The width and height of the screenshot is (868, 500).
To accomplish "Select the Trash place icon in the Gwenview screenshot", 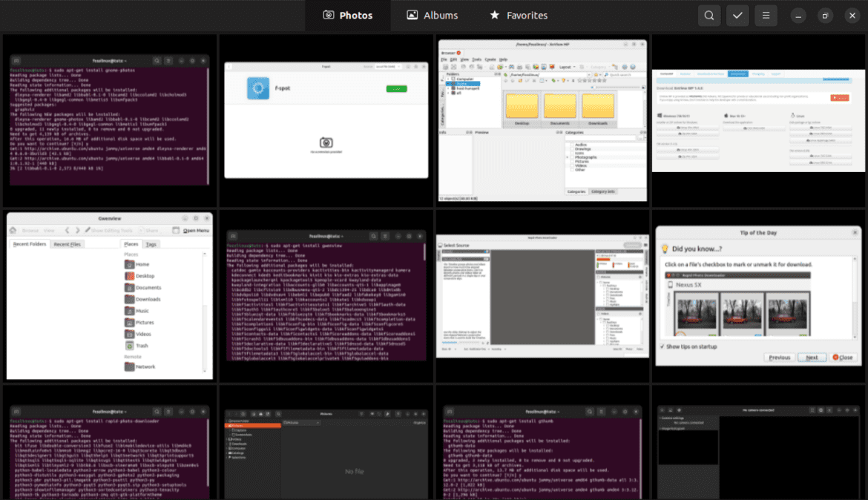I will point(129,346).
